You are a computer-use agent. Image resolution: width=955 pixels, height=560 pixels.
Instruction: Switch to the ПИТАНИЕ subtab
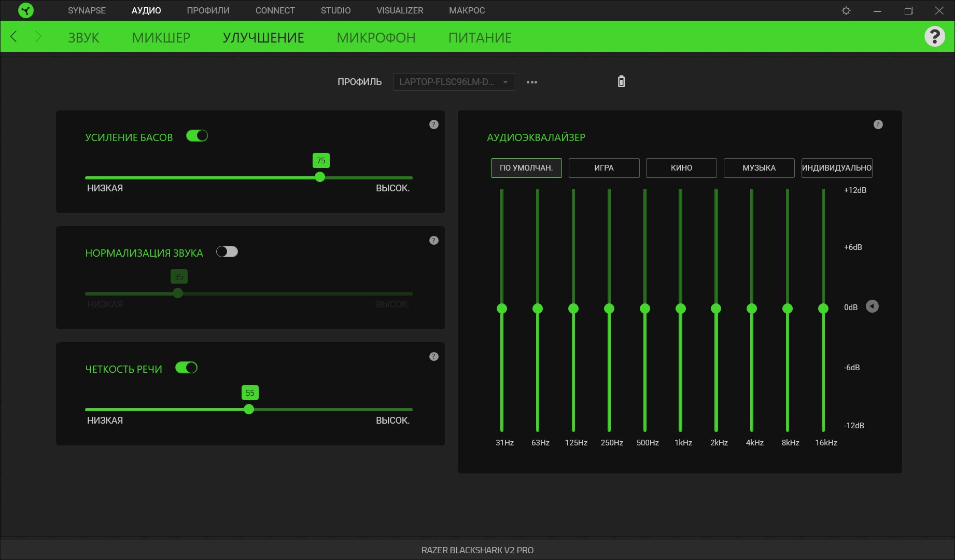480,37
